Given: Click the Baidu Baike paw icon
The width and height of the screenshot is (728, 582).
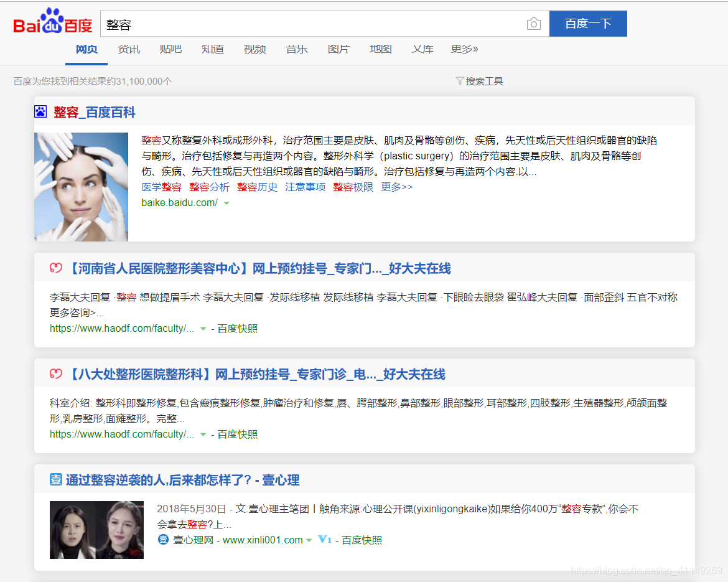Looking at the screenshot, I should [x=40, y=111].
